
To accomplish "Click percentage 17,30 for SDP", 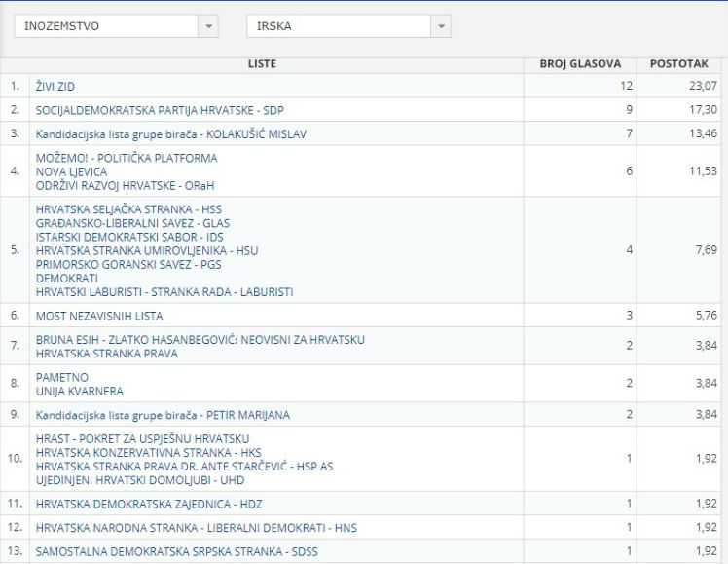I will (703, 110).
